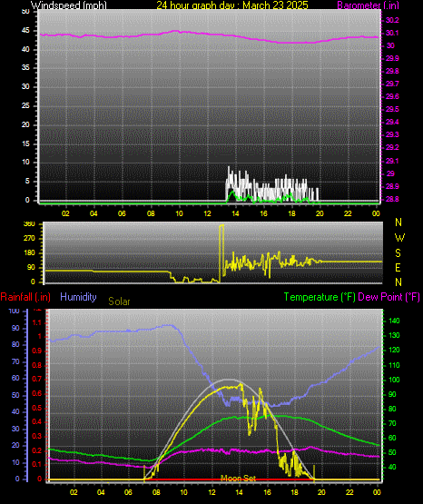Select the Solar legend label

pyautogui.click(x=119, y=301)
